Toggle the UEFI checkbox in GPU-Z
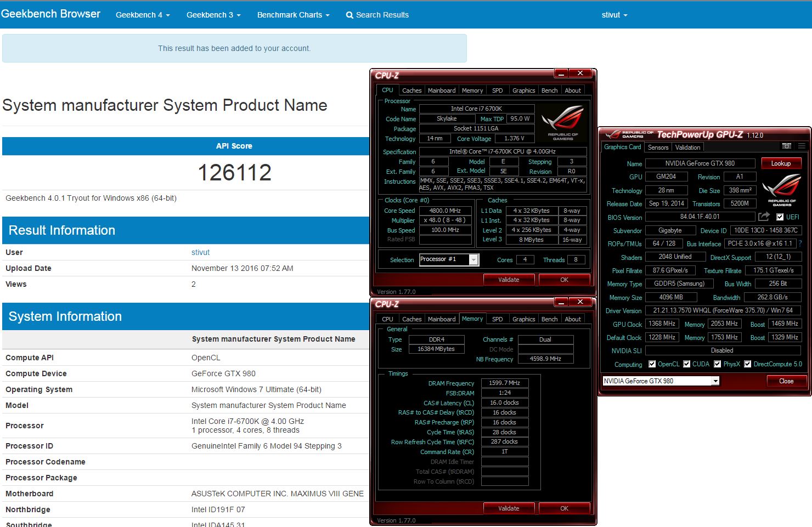Screen dimensions: 812x527 pyautogui.click(x=780, y=217)
